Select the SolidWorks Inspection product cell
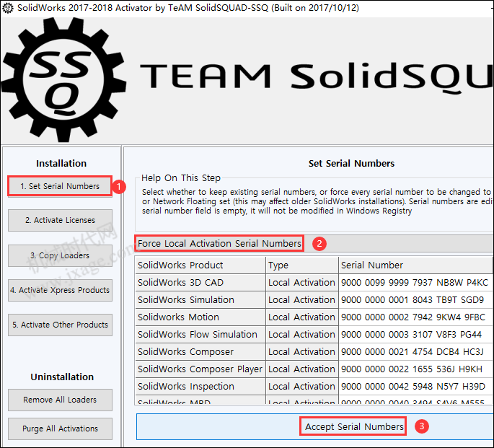Image resolution: width=494 pixels, height=448 pixels. [x=200, y=387]
